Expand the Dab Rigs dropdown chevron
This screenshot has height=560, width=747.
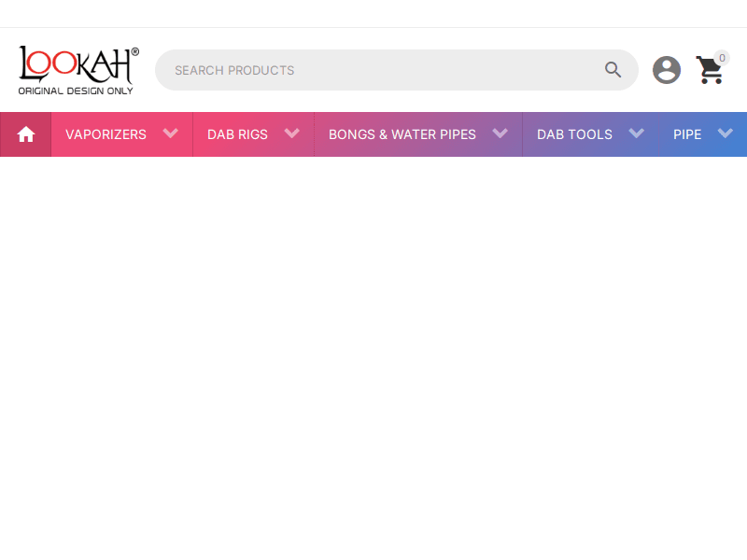292,133
